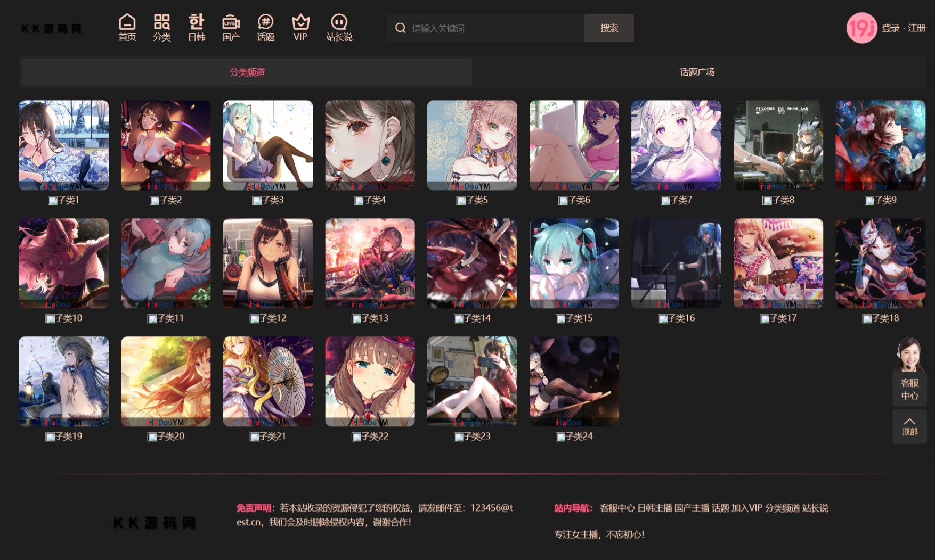This screenshot has height=560, width=935.
Task: Click footer 加入VIP link
Action: pos(747,508)
